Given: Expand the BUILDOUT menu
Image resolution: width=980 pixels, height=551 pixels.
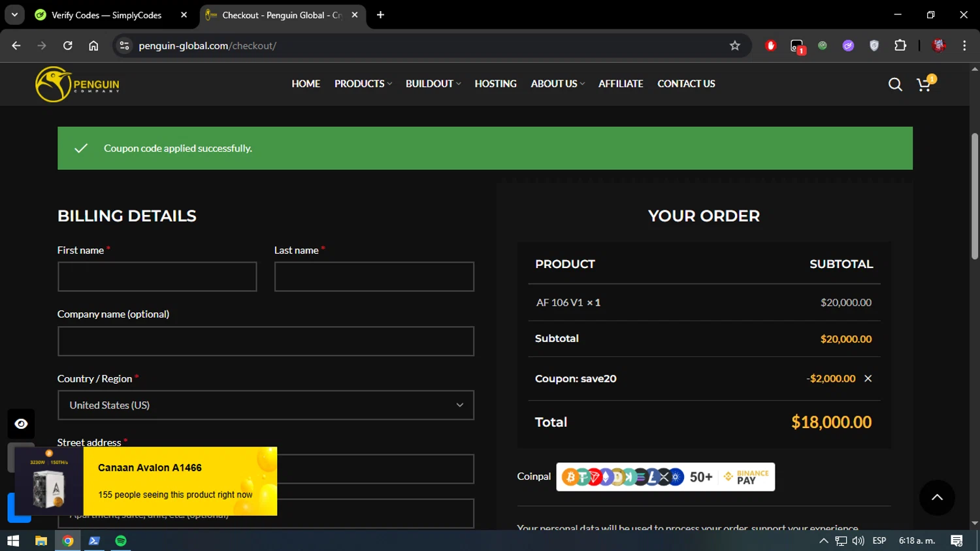Looking at the screenshot, I should click(x=433, y=84).
